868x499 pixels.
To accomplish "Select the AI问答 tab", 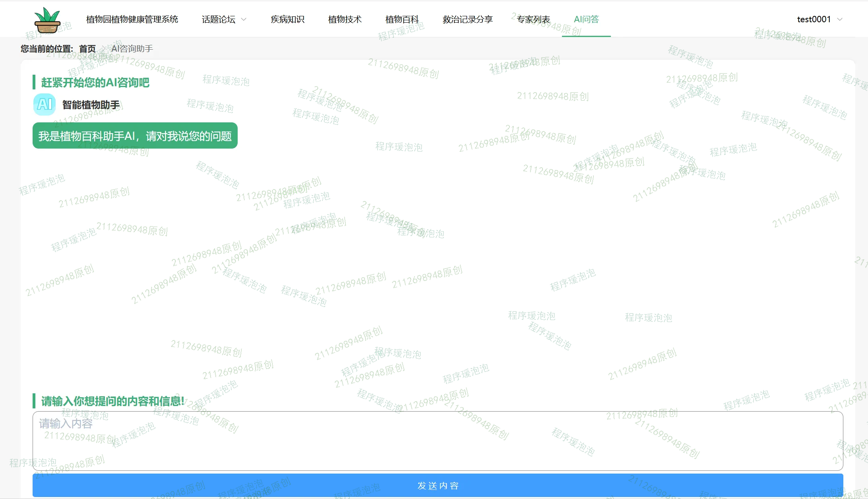I will coord(586,19).
